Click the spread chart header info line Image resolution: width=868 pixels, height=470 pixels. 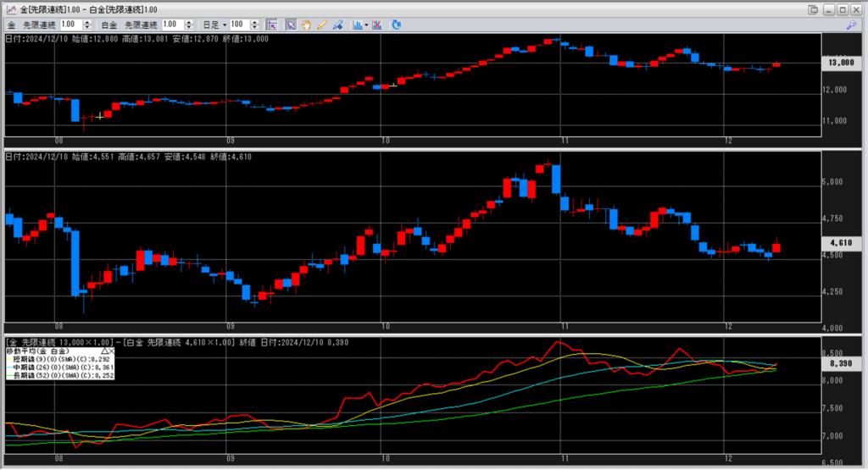point(177,343)
